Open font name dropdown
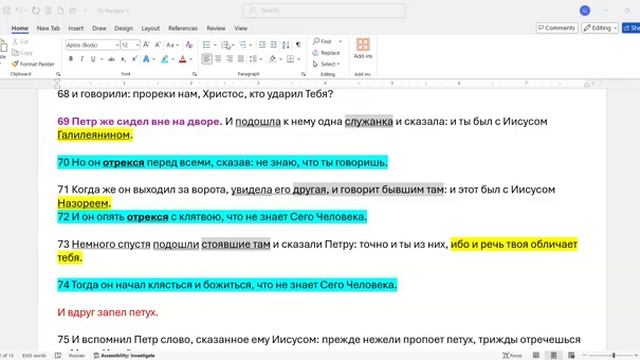Image resolution: width=640 pixels, height=360 pixels. click(117, 45)
